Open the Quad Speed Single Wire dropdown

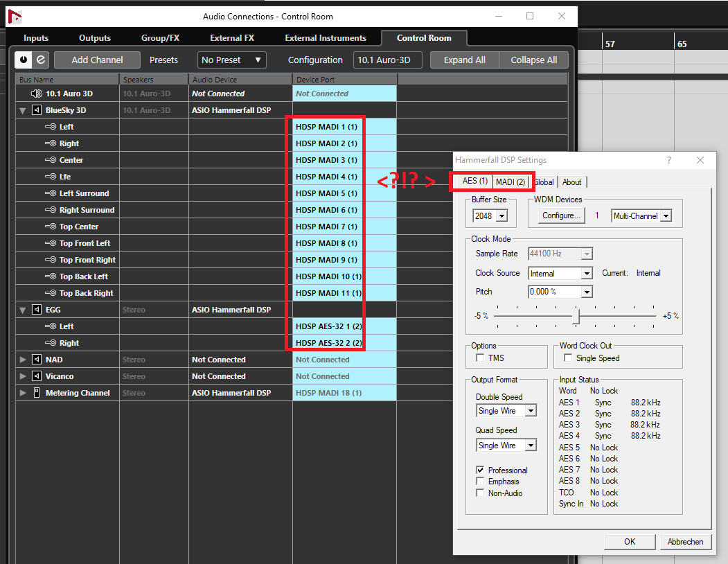pyautogui.click(x=531, y=445)
